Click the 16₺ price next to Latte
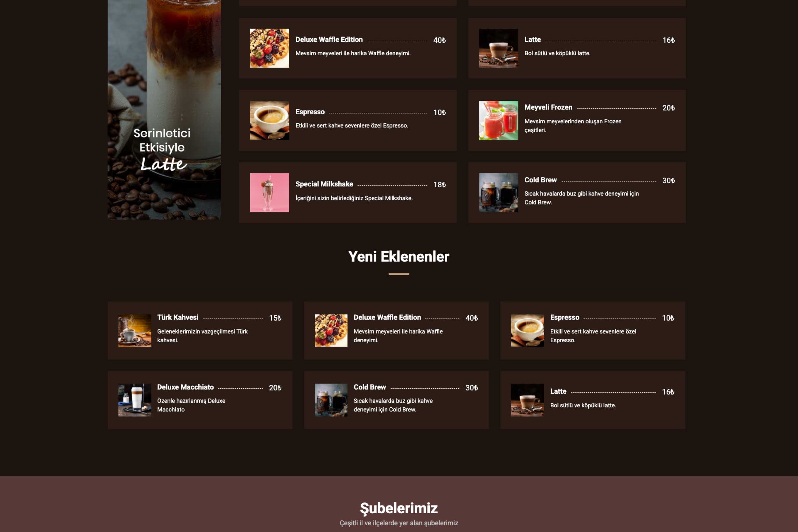The width and height of the screenshot is (798, 532). [669, 40]
